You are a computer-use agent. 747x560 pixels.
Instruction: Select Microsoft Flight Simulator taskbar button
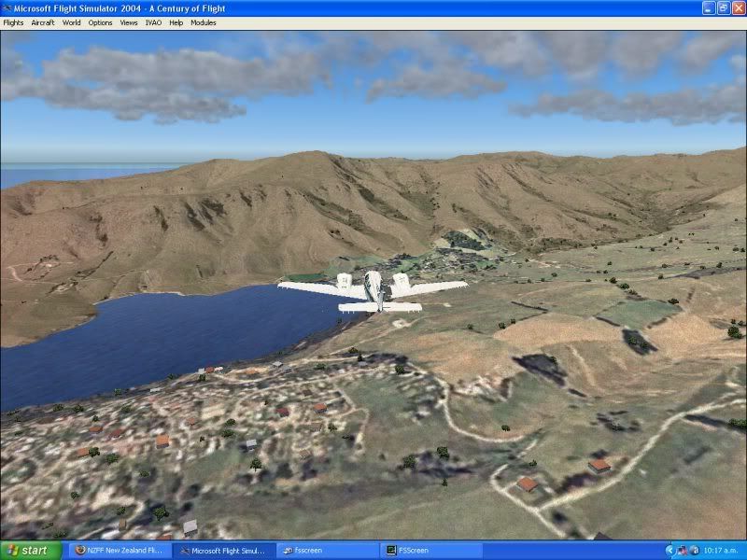[x=225, y=551]
